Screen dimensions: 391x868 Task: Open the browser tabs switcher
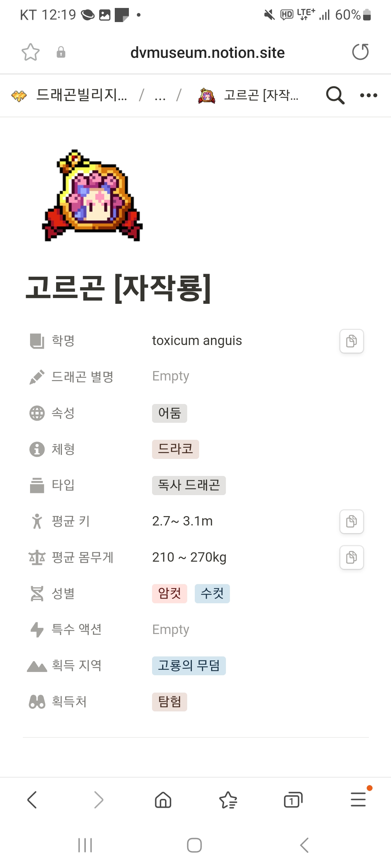tap(293, 800)
